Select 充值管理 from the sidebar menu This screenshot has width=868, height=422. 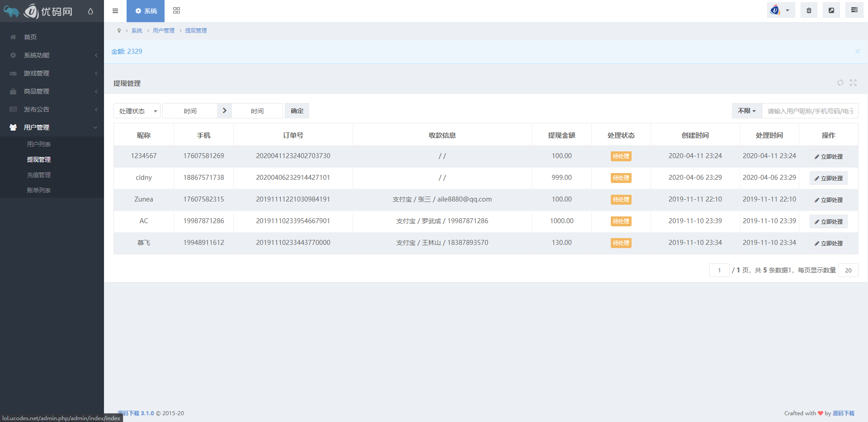(x=39, y=174)
